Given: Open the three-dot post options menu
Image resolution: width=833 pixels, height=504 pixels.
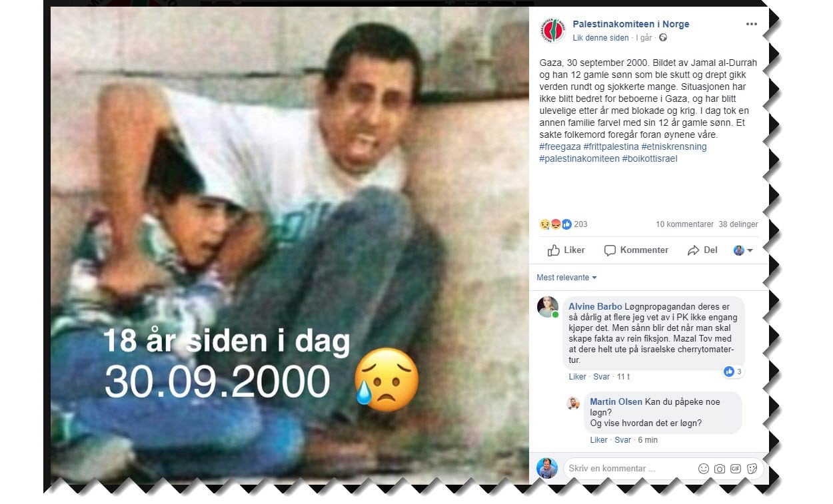Looking at the screenshot, I should 751,24.
